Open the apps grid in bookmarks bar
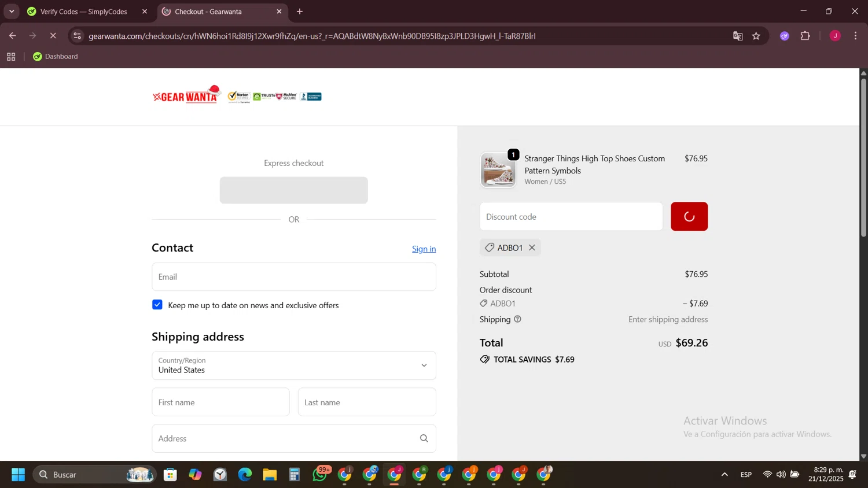The image size is (868, 488). pyautogui.click(x=11, y=57)
